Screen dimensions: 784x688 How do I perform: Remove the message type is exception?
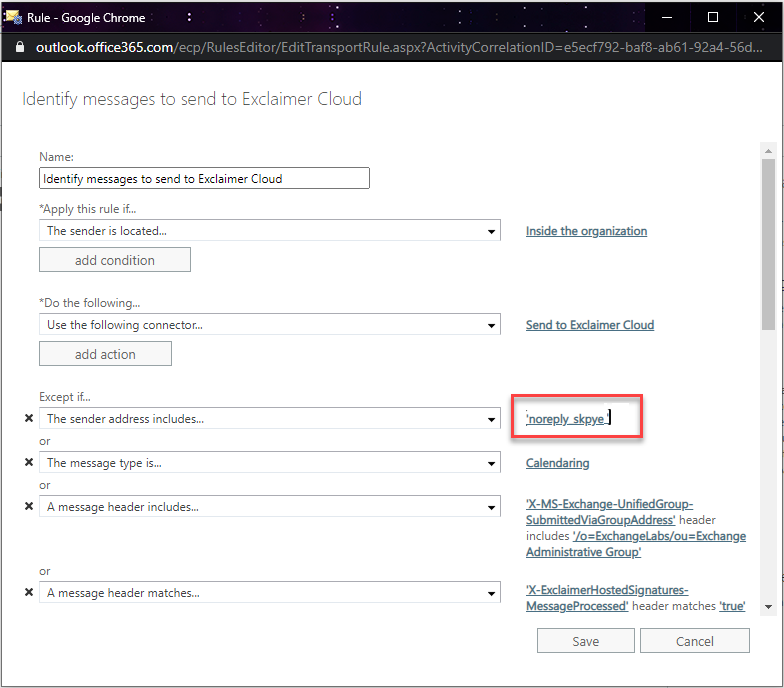pyautogui.click(x=29, y=463)
